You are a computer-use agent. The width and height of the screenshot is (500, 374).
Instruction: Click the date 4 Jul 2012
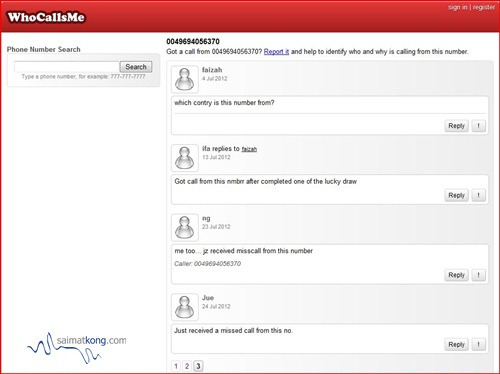pos(215,79)
